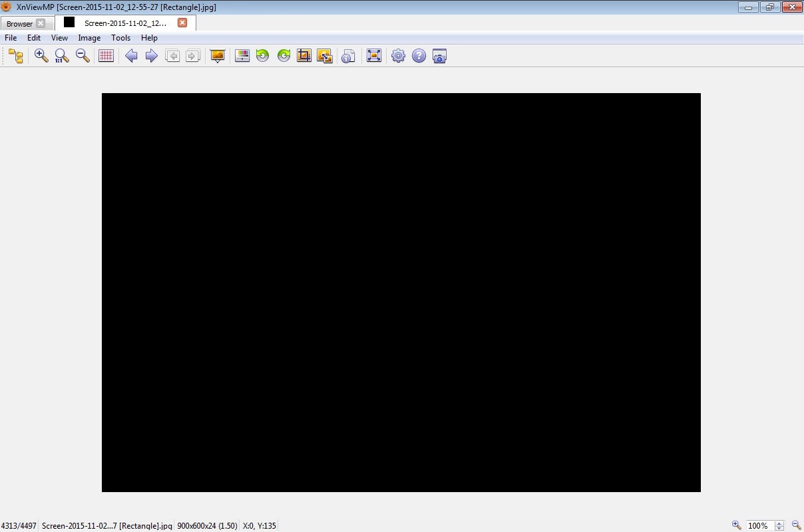Open the Tools menu
The width and height of the screenshot is (804, 532).
(x=120, y=38)
